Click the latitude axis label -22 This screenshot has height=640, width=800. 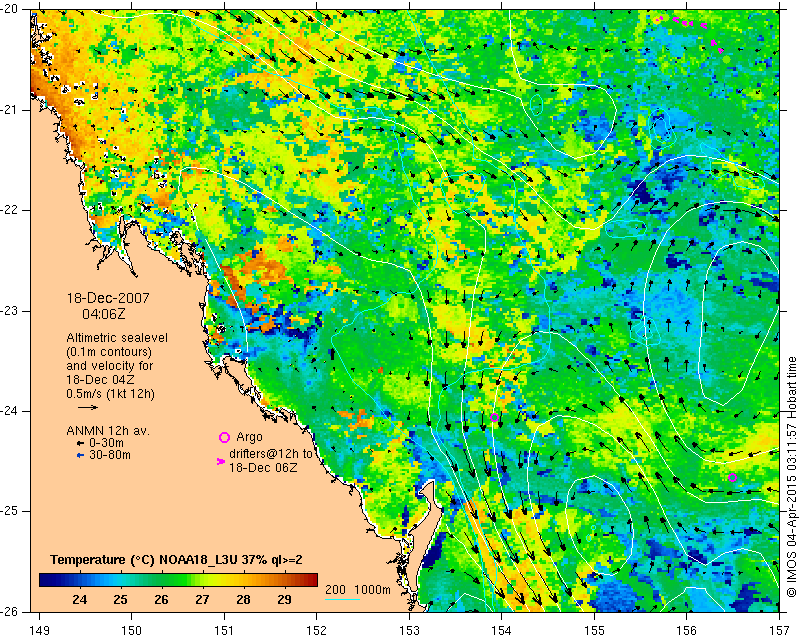[x=10, y=210]
